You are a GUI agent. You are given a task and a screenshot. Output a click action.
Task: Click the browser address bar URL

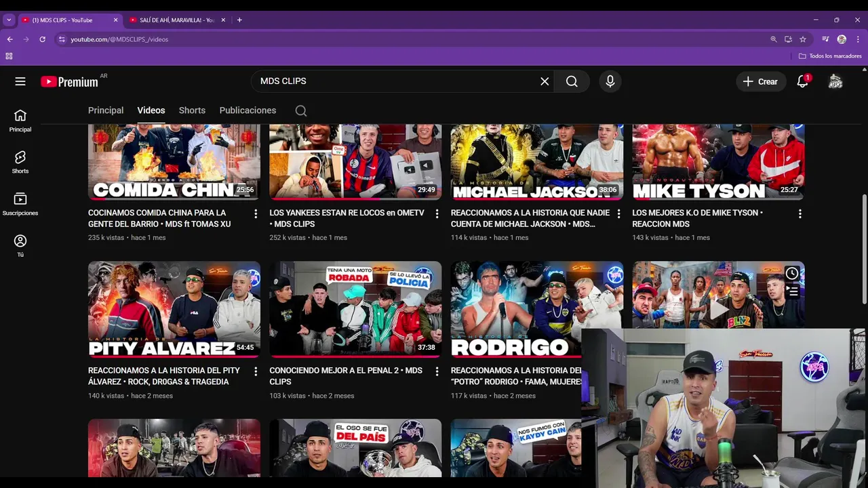(119, 39)
